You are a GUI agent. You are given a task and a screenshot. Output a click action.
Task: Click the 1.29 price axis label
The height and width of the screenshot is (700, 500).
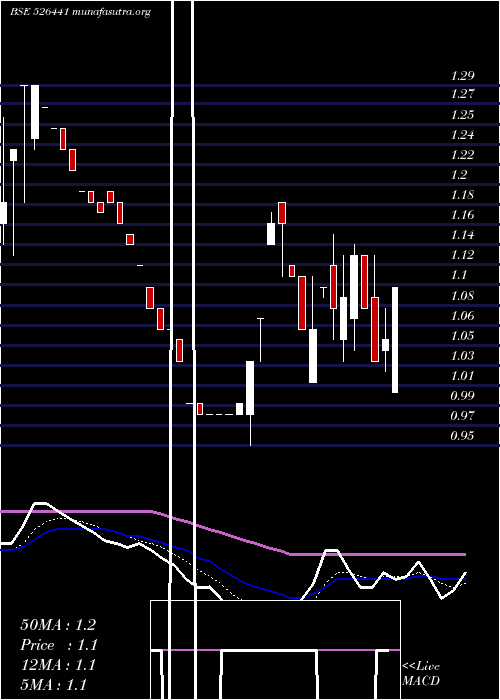click(462, 75)
